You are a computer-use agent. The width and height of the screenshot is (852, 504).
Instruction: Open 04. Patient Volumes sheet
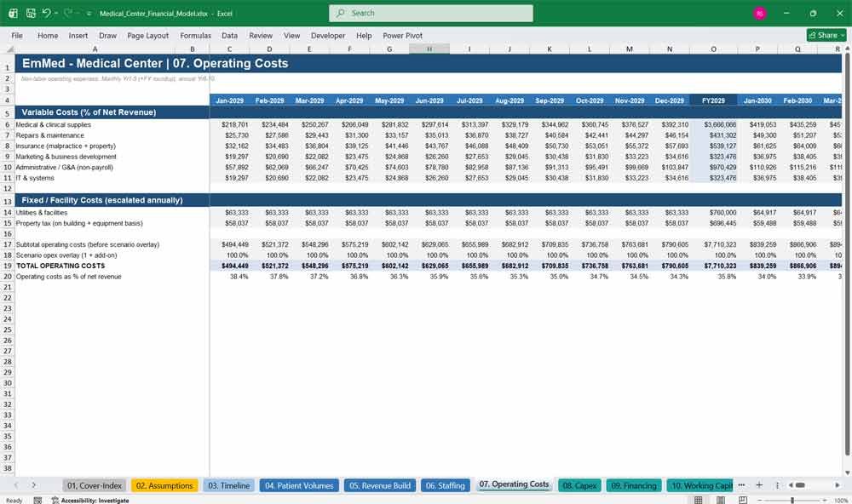coord(299,485)
